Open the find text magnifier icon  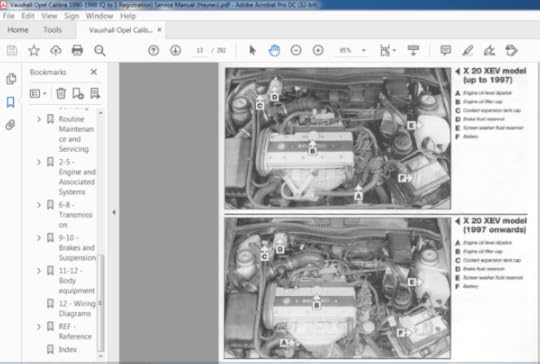[100, 51]
